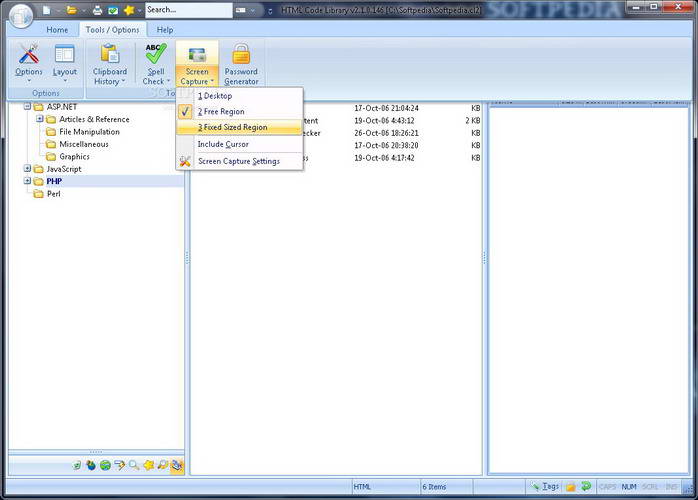Click inside the Search box
Viewport: 698px width, 500px height.
[189, 10]
